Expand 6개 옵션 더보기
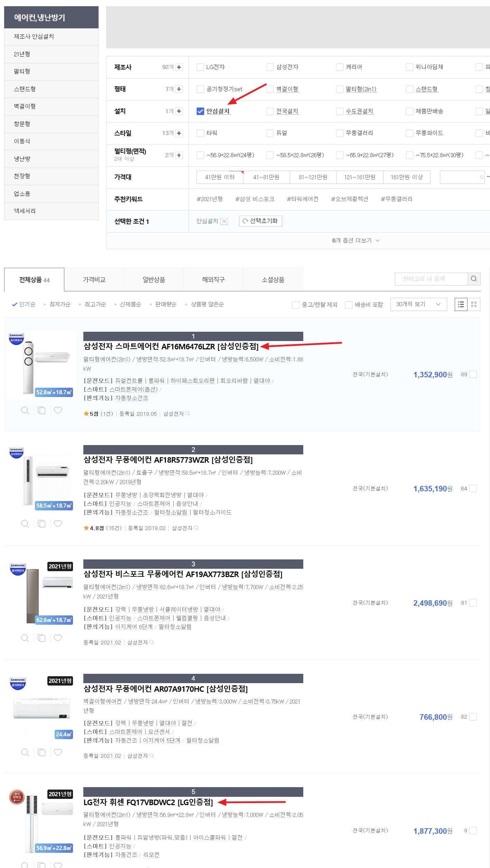 click(355, 240)
